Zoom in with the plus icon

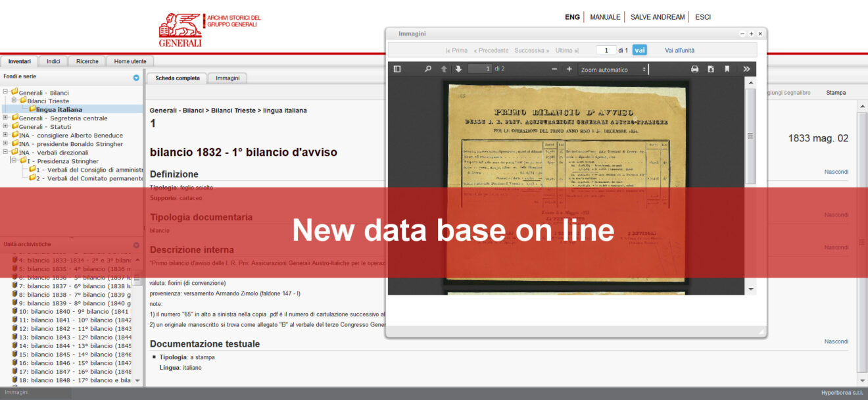tap(569, 69)
